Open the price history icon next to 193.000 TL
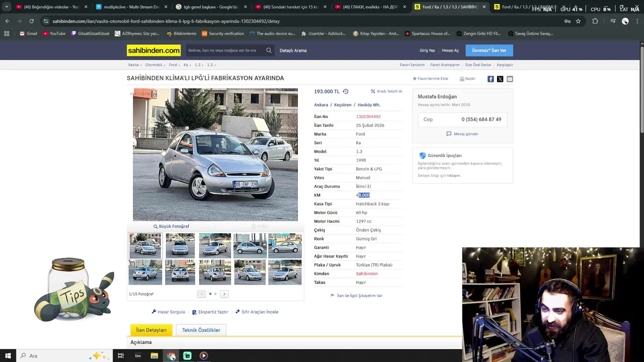The width and height of the screenshot is (644, 362). click(345, 92)
